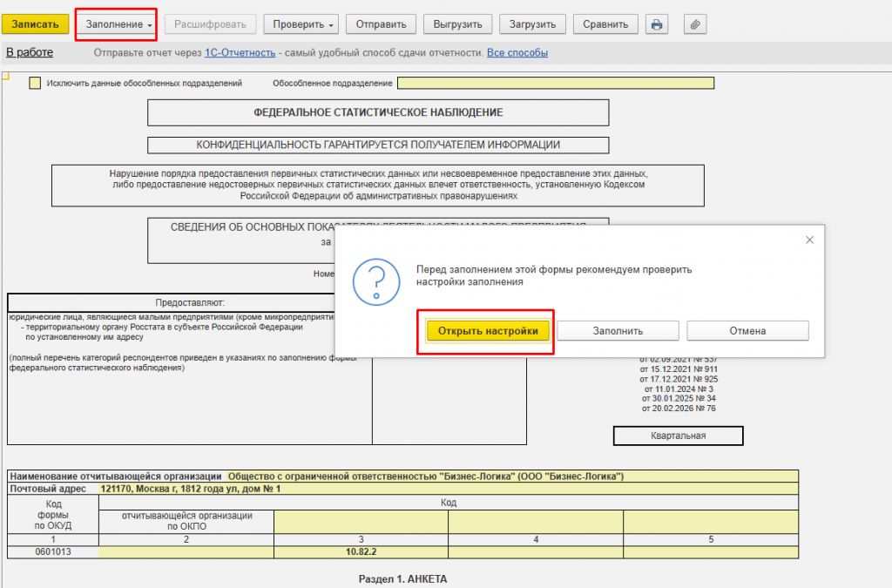
Task: Select the organization name field
Action: coord(512,476)
